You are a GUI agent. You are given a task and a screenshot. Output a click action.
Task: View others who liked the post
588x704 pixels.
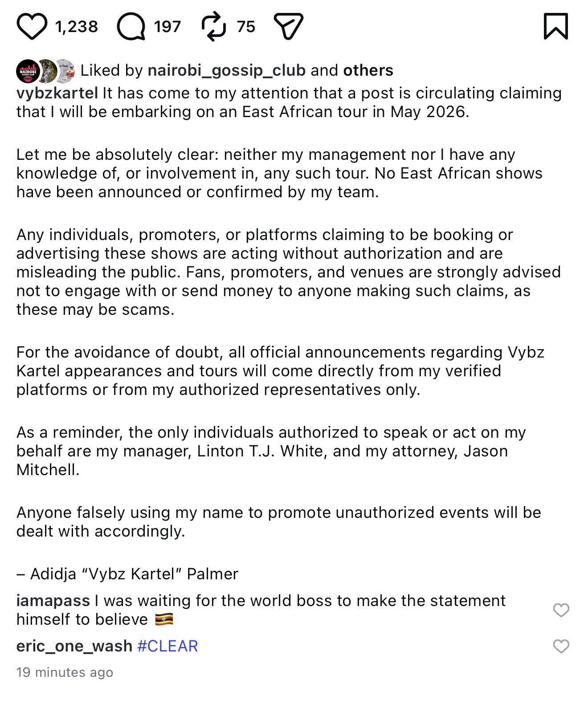coord(368,70)
